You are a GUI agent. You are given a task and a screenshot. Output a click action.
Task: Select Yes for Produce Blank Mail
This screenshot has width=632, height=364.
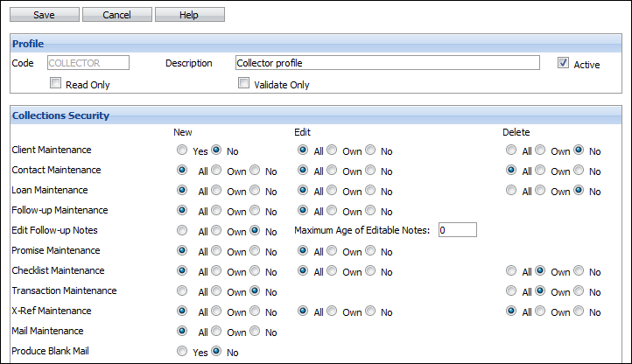pyautogui.click(x=182, y=352)
